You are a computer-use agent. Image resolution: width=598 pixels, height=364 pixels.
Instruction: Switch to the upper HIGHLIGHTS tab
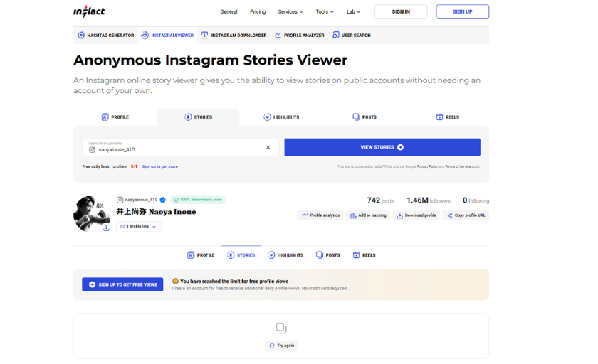[x=281, y=117]
